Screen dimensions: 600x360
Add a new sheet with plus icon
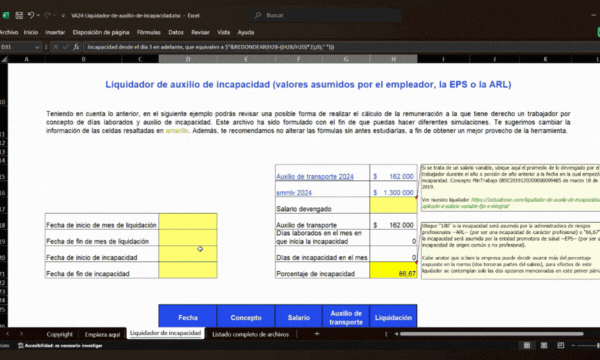[x=316, y=334]
